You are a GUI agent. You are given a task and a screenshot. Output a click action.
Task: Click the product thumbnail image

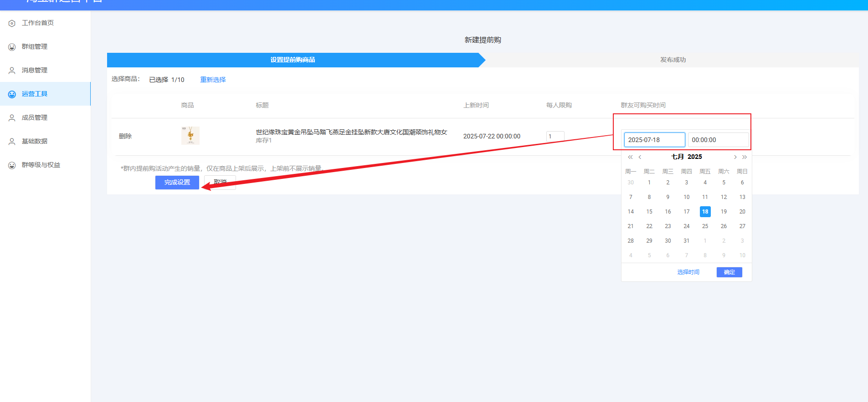point(190,136)
